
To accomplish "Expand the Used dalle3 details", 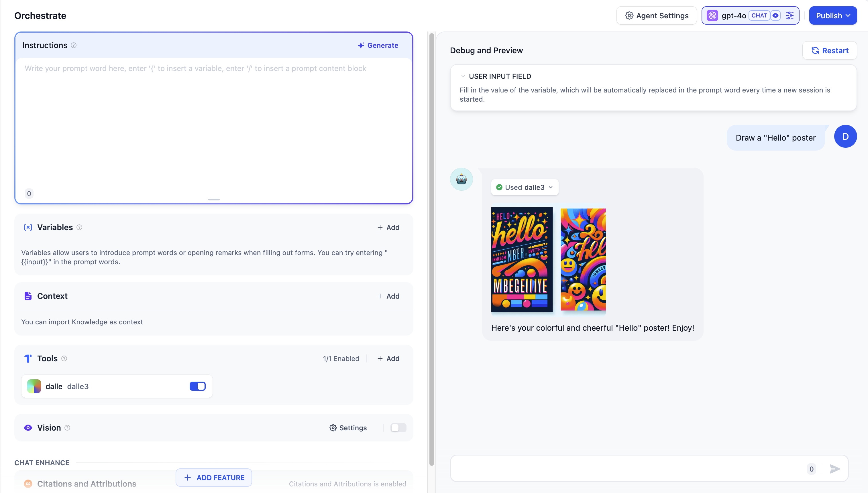I will [x=525, y=188].
